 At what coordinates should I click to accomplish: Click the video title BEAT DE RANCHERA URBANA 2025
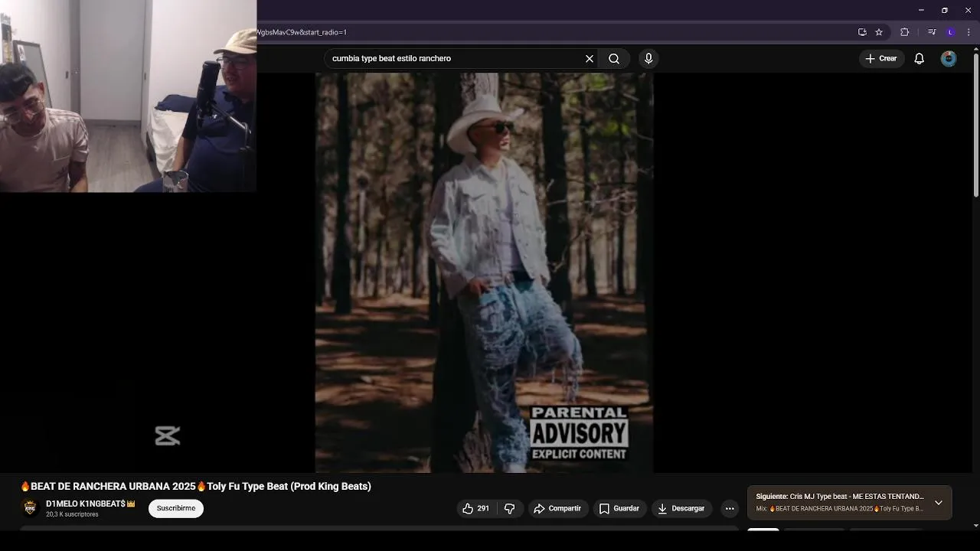coord(196,486)
